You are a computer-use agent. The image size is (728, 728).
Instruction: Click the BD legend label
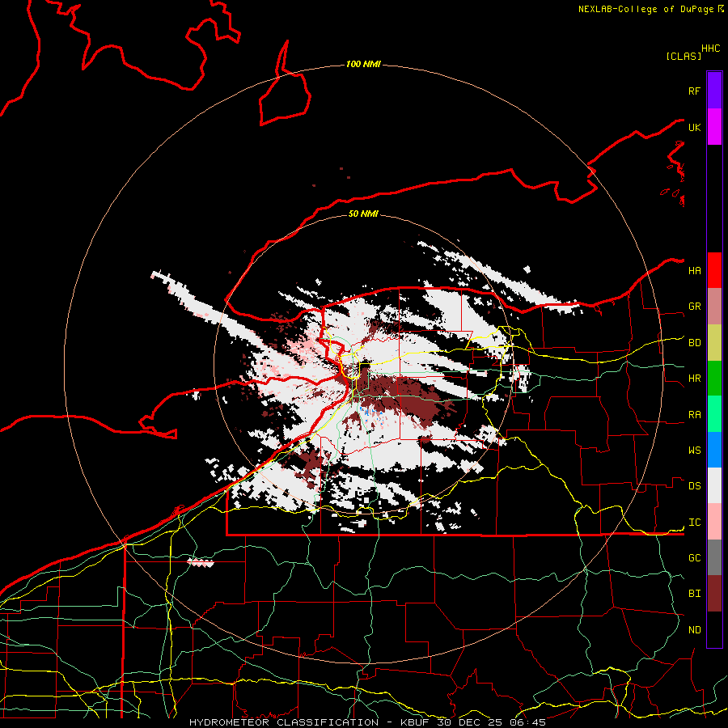pyautogui.click(x=694, y=343)
